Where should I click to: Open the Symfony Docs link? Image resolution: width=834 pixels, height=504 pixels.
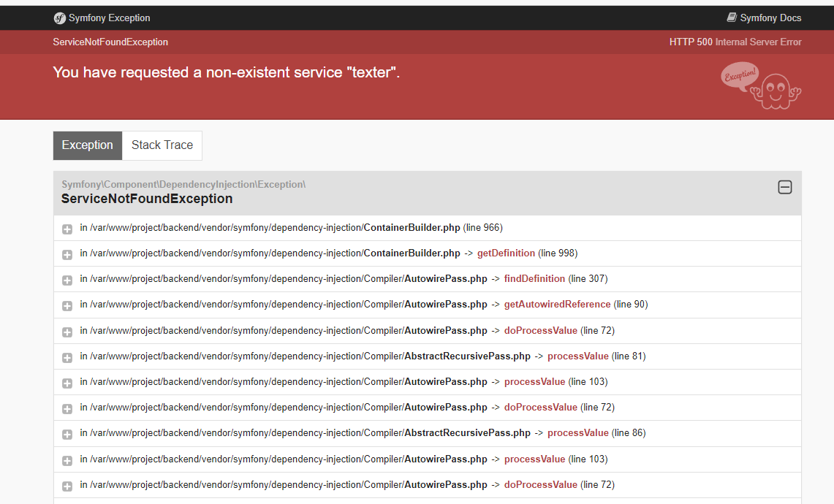click(770, 17)
